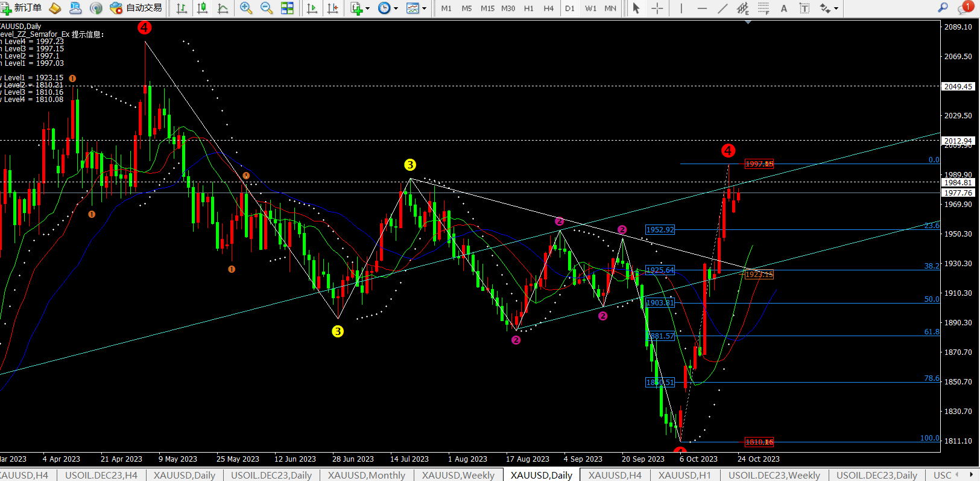
Task: Open the trading signals icon
Action: (96, 8)
